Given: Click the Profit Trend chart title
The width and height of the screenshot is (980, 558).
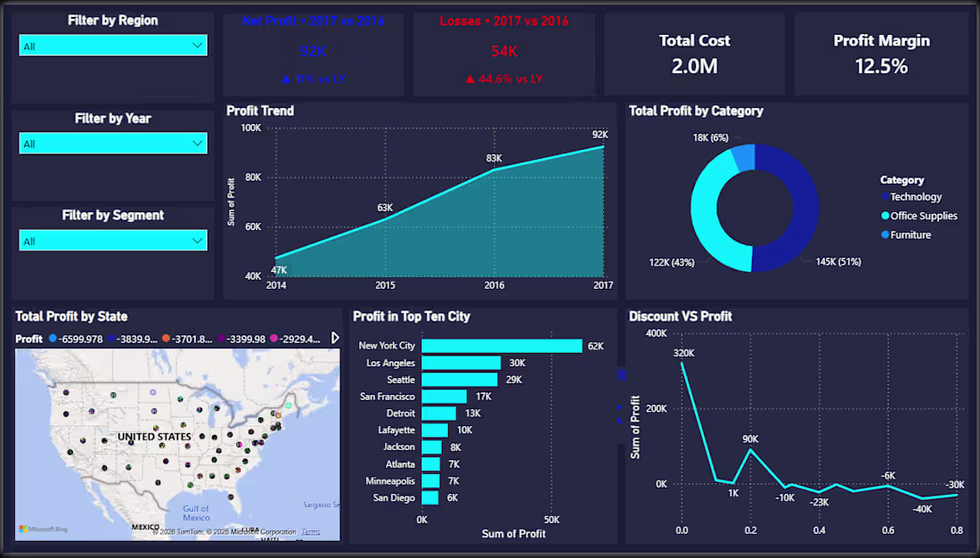Looking at the screenshot, I should 260,111.
